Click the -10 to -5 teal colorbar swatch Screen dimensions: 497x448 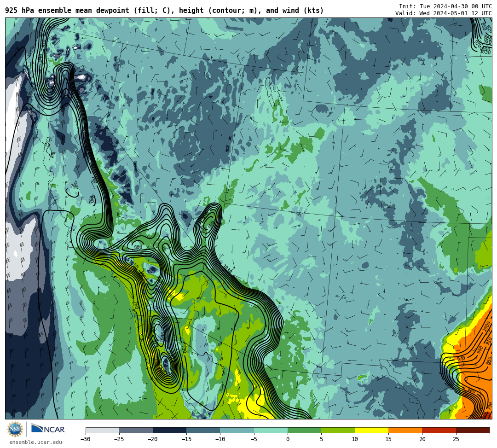coord(237,430)
